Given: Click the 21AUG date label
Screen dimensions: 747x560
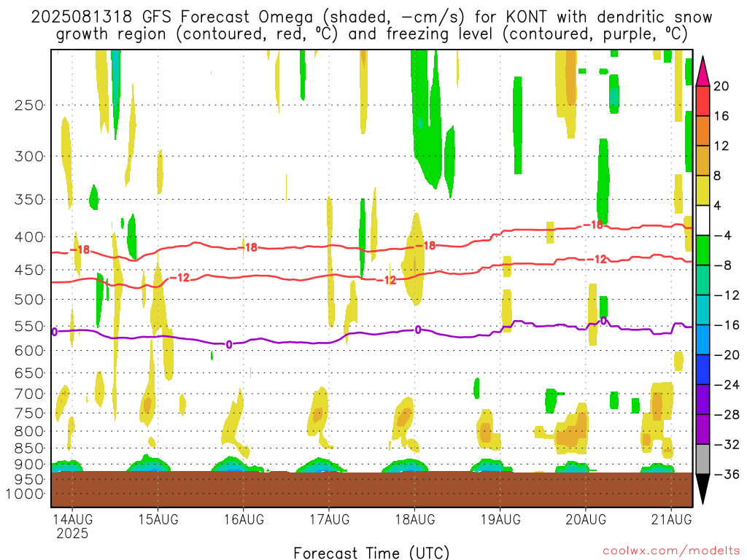Looking at the screenshot, I should [x=671, y=519].
